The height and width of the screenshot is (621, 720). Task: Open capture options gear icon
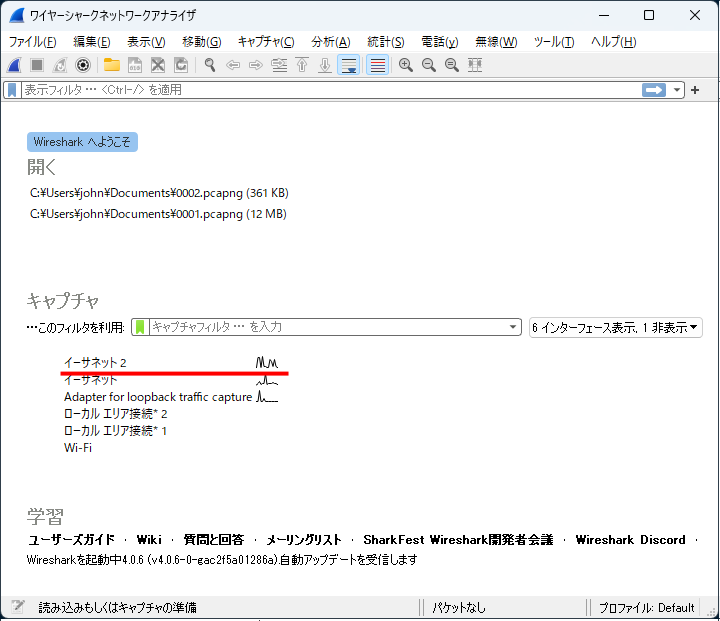pyautogui.click(x=83, y=65)
